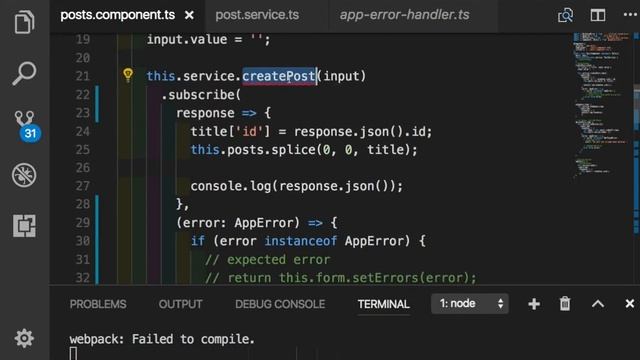Kill the terminal with the trash icon

565,304
